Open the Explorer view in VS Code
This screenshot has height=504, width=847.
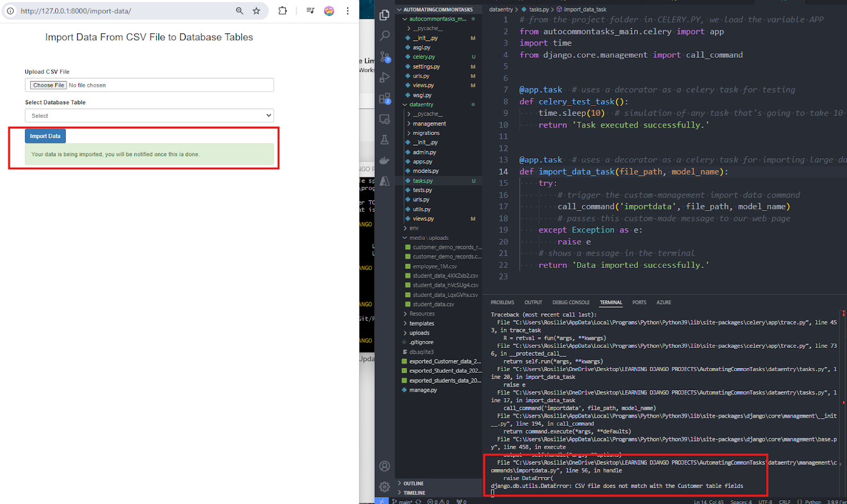click(385, 15)
